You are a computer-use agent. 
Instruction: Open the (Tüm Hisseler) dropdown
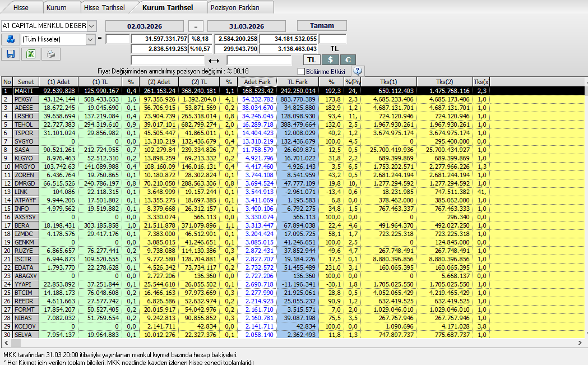90,39
